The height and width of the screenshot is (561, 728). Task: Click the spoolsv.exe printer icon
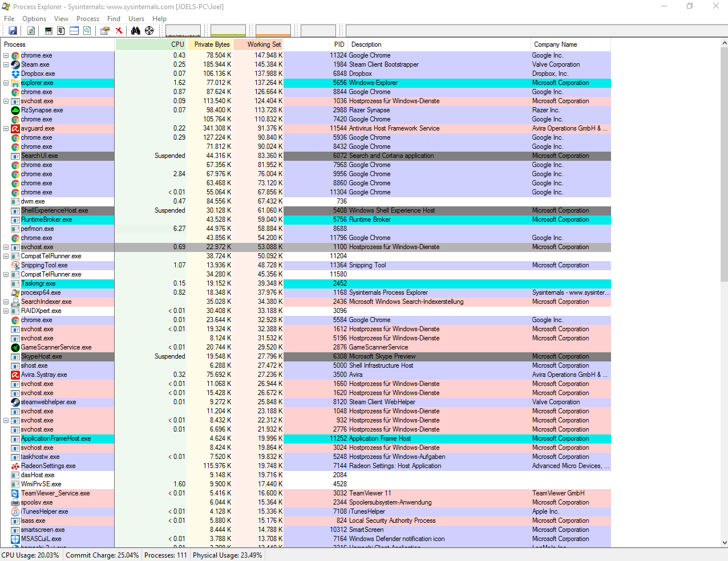(15, 502)
